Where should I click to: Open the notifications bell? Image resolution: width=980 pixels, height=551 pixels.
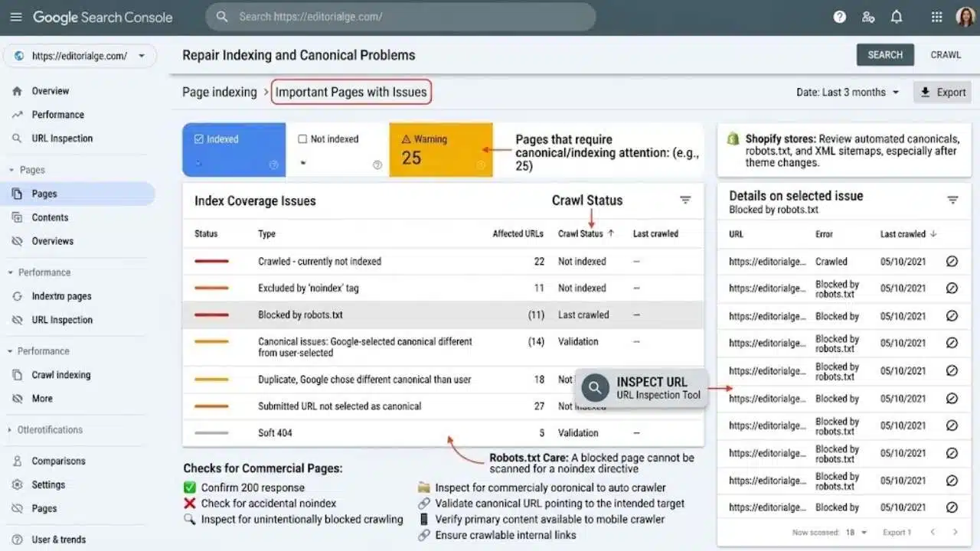pyautogui.click(x=897, y=17)
